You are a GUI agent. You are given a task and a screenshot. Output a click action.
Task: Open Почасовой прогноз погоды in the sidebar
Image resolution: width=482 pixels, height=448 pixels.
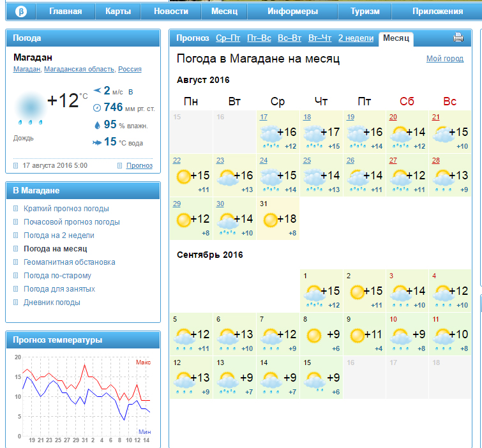click(x=72, y=222)
